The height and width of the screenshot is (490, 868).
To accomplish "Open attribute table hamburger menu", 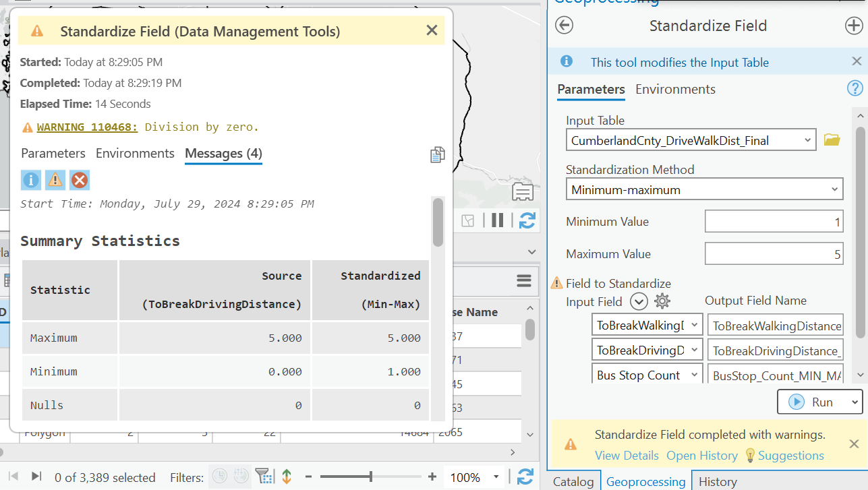I will point(524,280).
